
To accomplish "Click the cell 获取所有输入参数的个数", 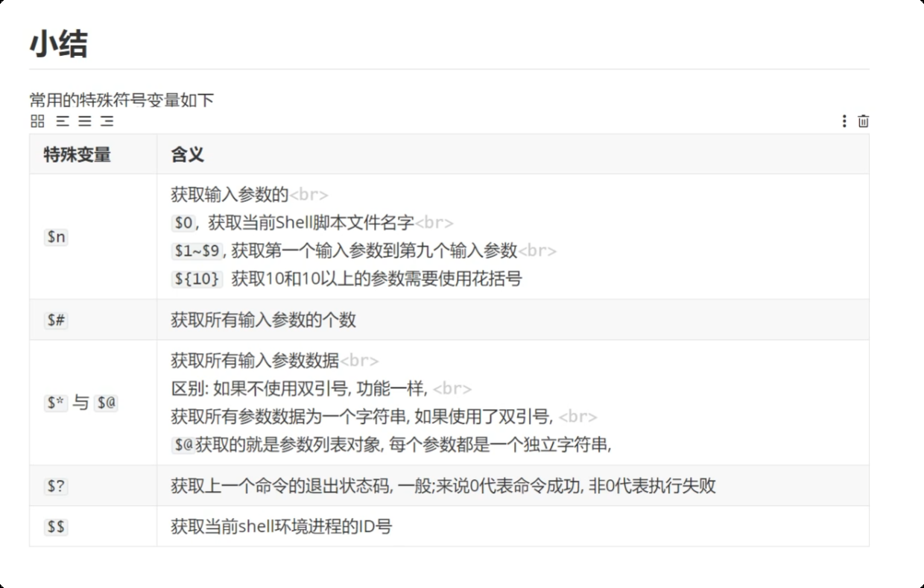I will click(x=513, y=320).
